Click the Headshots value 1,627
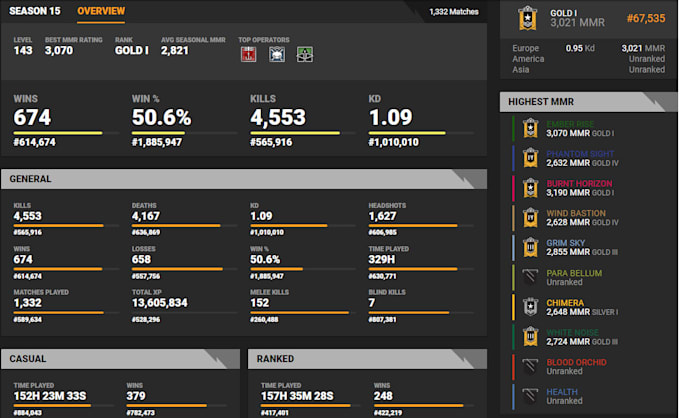This screenshot has height=418, width=680. [382, 216]
